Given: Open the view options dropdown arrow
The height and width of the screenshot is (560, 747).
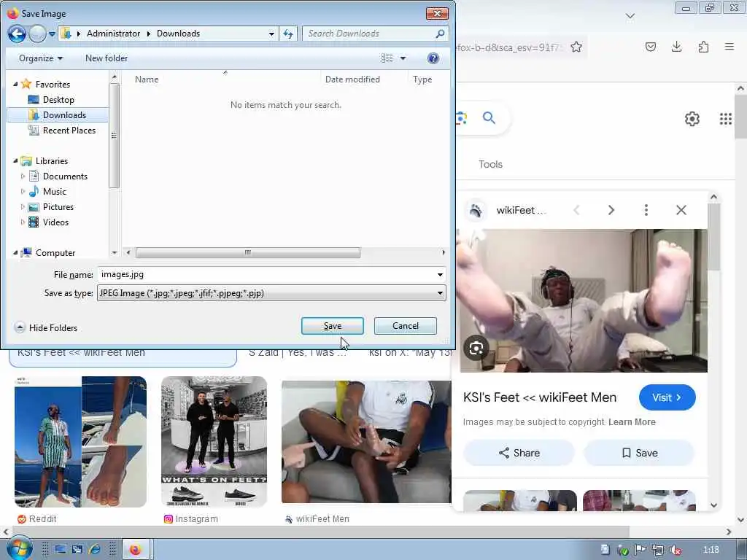Looking at the screenshot, I should coord(403,58).
